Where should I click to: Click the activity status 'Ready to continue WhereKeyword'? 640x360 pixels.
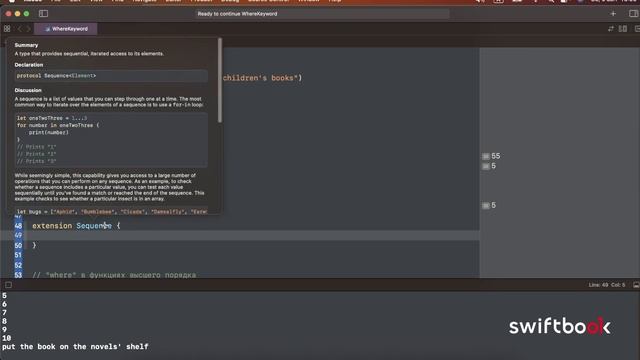[x=237, y=13]
